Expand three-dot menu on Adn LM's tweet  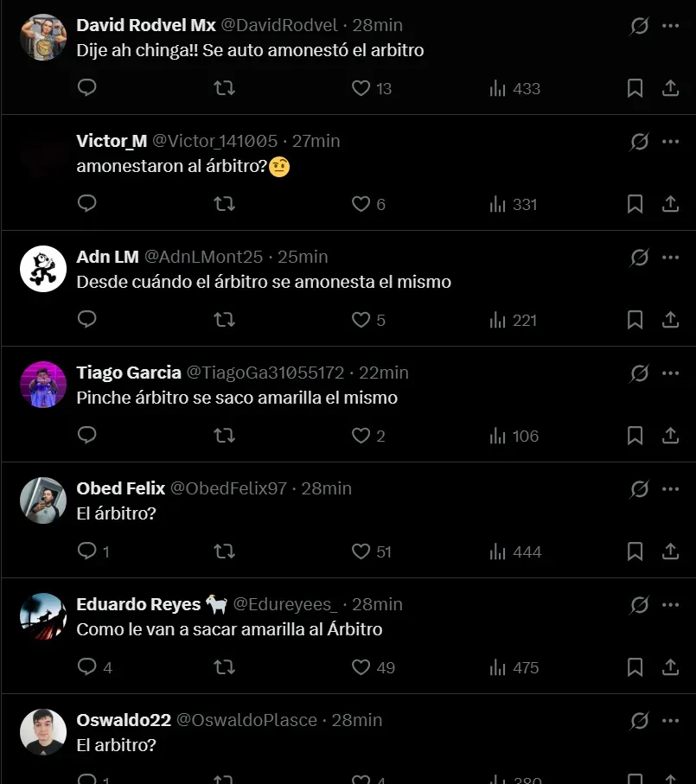(x=671, y=258)
